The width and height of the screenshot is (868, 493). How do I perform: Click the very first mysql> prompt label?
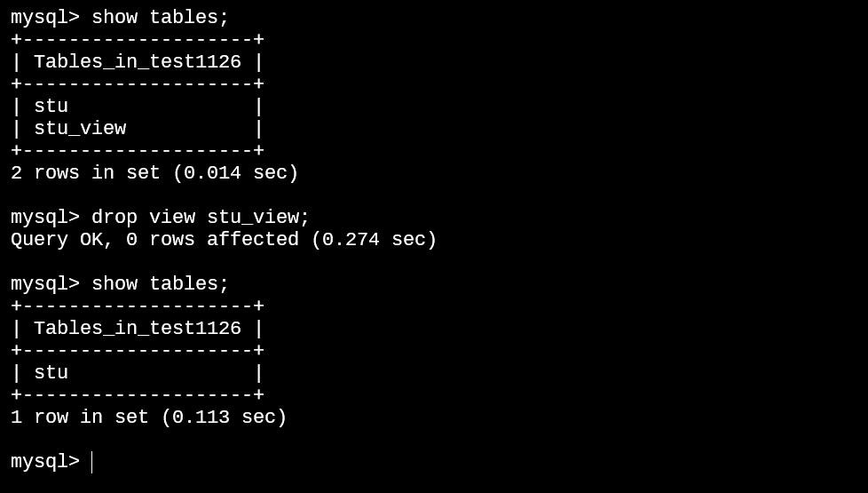pyautogui.click(x=44, y=18)
